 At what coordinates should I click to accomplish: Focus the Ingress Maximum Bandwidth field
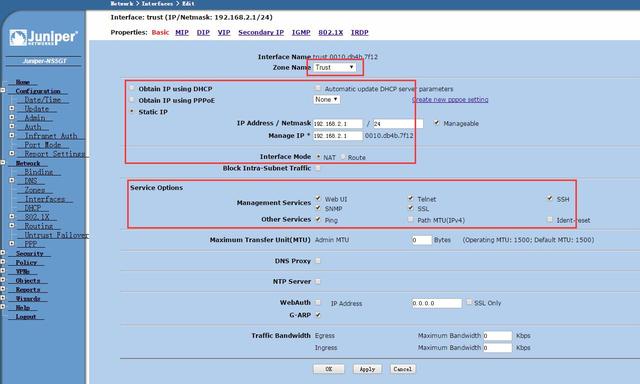tap(498, 348)
